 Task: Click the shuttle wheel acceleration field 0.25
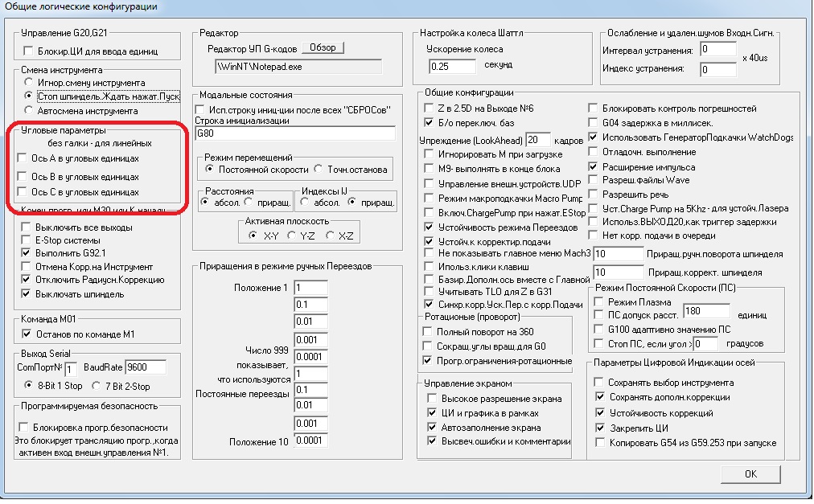click(452, 67)
